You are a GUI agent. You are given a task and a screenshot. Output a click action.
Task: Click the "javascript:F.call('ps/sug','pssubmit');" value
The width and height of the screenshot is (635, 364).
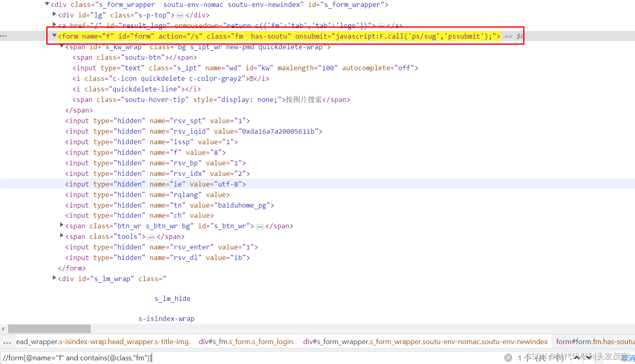tap(413, 36)
